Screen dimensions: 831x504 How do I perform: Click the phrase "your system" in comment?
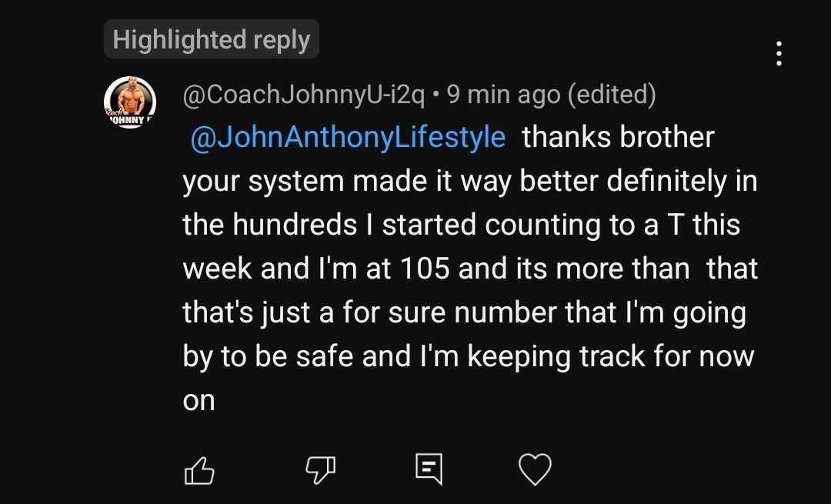[262, 182]
